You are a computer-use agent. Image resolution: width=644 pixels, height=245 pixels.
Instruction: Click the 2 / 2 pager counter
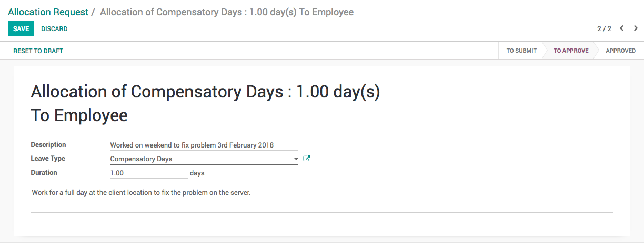604,29
